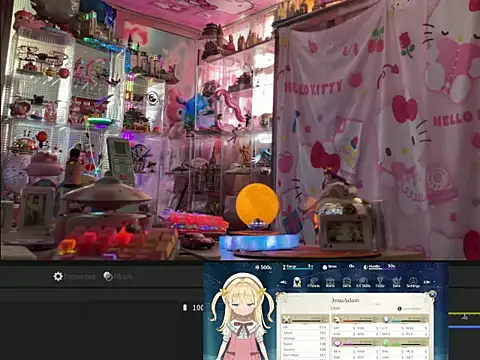Image resolution: width=480 pixels, height=360 pixels.
Task: Close the JesuAdam character panel
Action: pyautogui.click(x=432, y=294)
